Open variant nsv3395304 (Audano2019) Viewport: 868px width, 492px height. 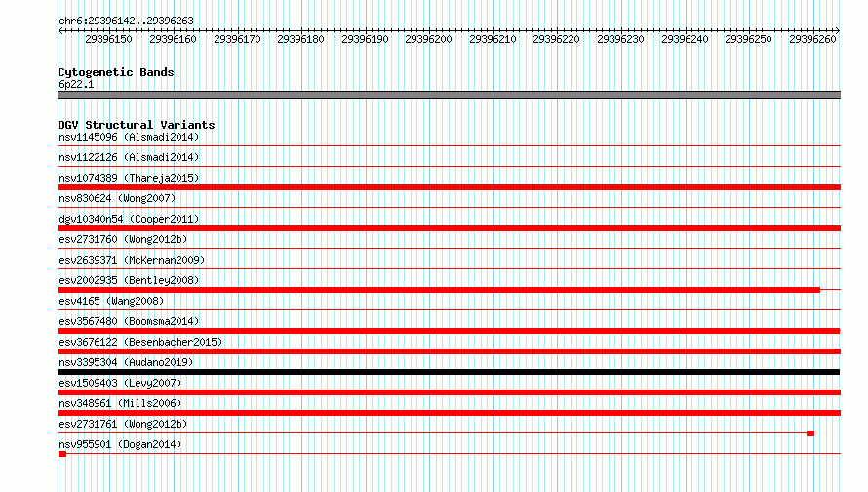[x=126, y=362]
